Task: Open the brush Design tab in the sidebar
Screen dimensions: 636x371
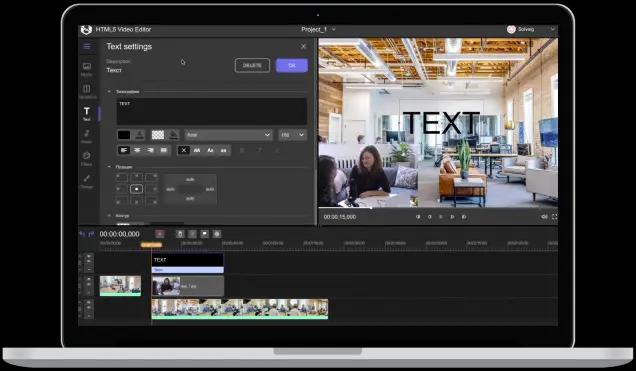Action: tap(87, 181)
